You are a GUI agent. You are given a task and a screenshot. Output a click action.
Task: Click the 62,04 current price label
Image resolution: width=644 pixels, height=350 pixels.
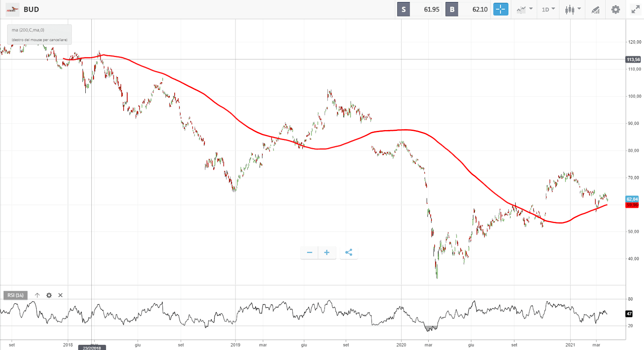coord(632,199)
